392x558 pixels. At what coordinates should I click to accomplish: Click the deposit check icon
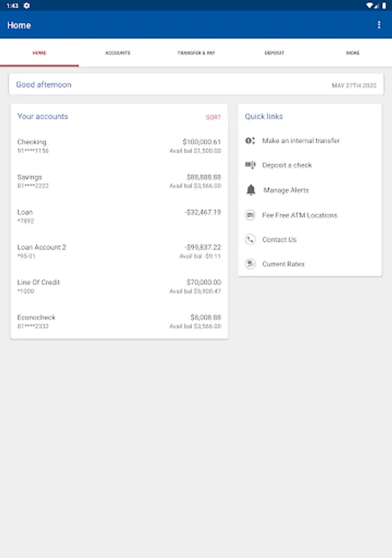point(250,165)
